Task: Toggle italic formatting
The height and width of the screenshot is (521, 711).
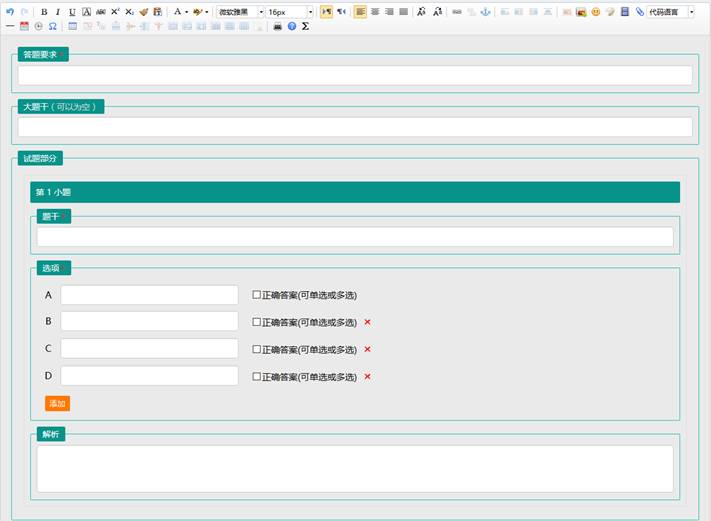Action: point(58,12)
